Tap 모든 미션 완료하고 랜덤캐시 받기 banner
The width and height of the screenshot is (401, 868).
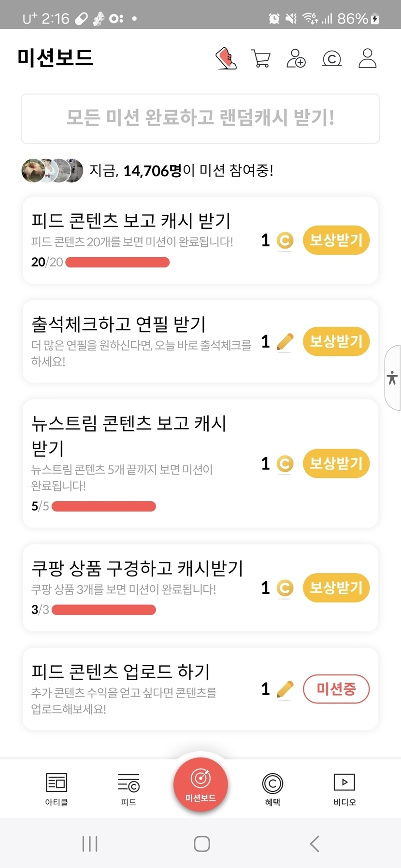pos(200,118)
